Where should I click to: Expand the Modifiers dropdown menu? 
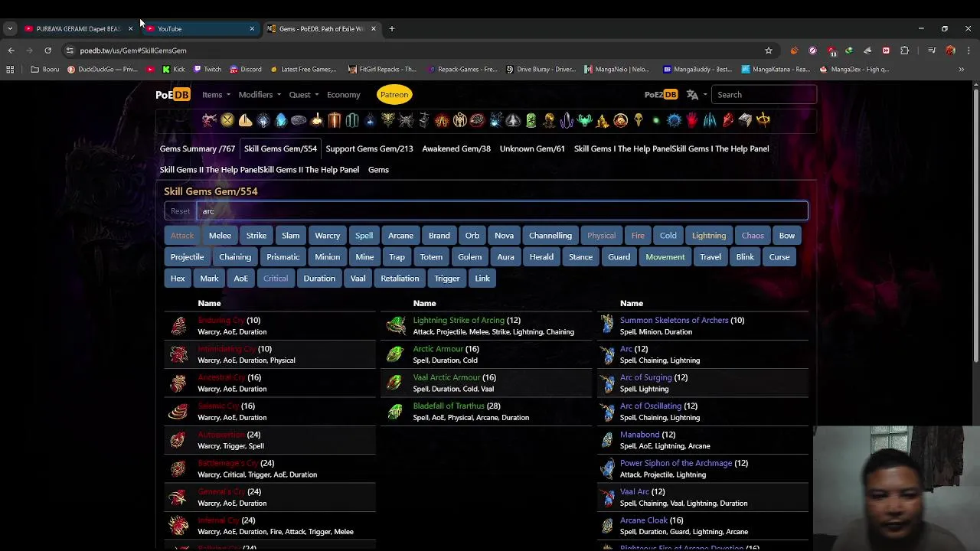[x=260, y=95]
